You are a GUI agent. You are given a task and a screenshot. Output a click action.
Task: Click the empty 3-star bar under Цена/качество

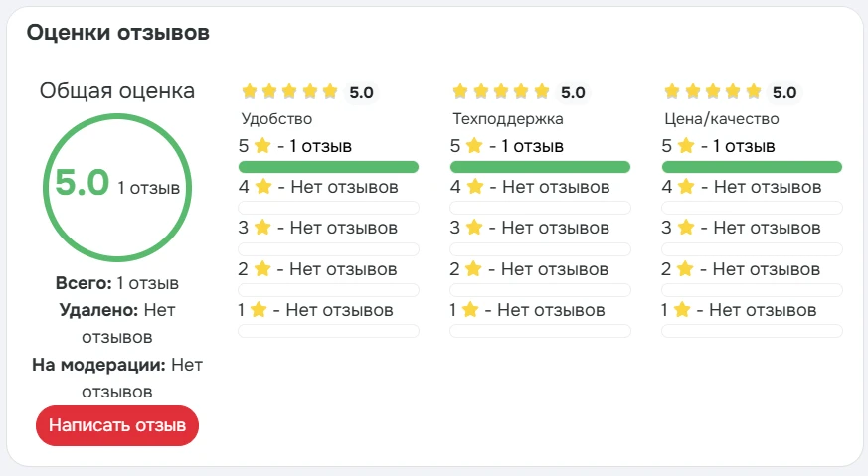pos(752,248)
